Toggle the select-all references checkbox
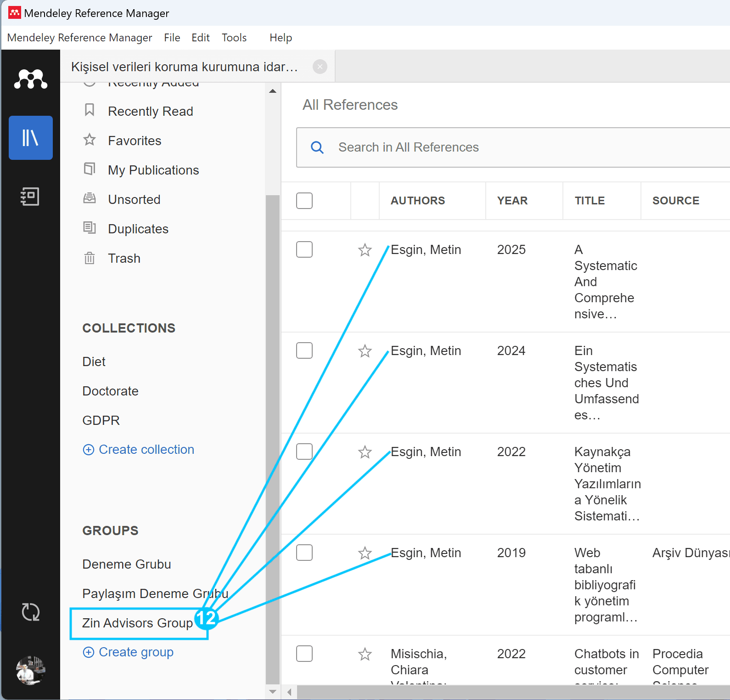This screenshot has width=730, height=700. 304,201
